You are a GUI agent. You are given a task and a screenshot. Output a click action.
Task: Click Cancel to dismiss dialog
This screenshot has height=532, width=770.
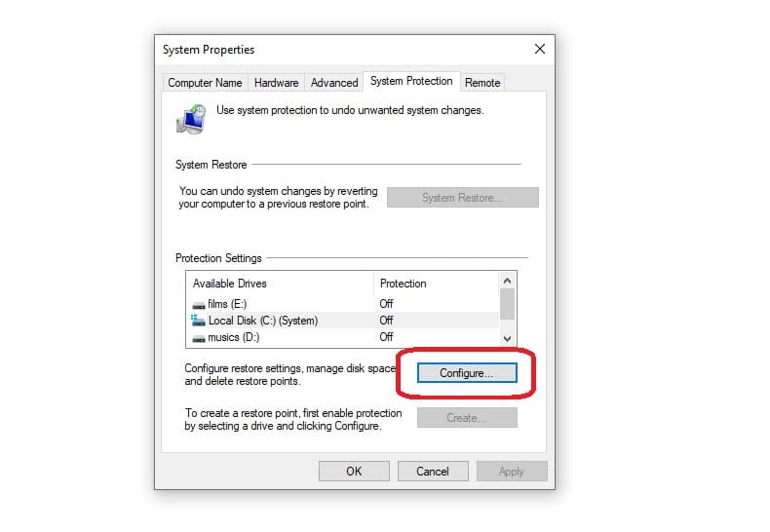click(x=433, y=472)
